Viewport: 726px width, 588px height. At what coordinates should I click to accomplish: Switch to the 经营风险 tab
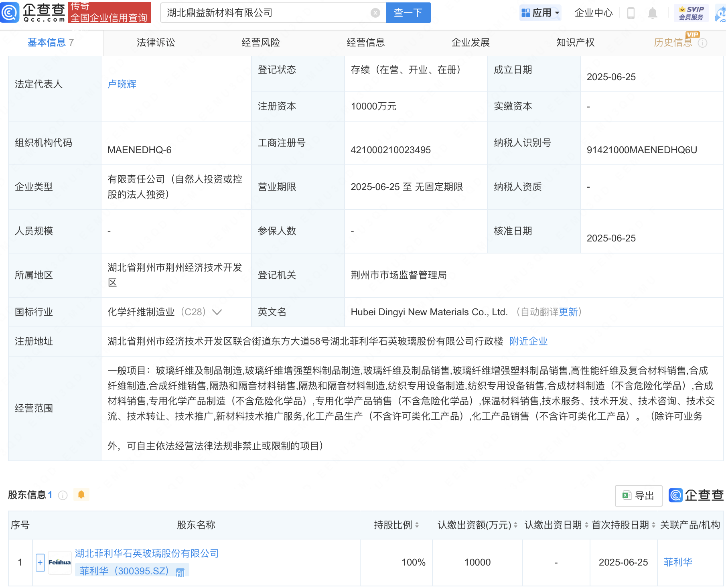pos(261,43)
